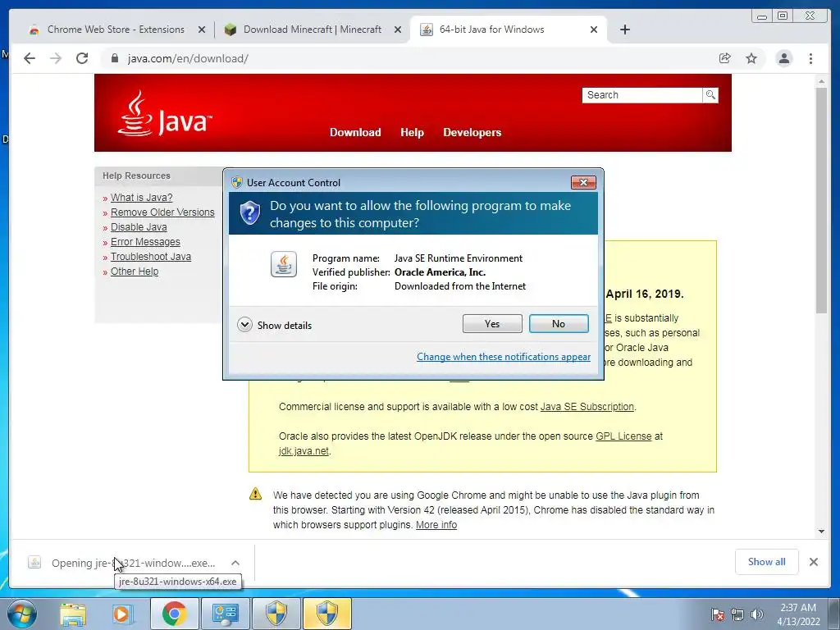
Task: Click the lock icon in address bar
Action: coord(115,58)
